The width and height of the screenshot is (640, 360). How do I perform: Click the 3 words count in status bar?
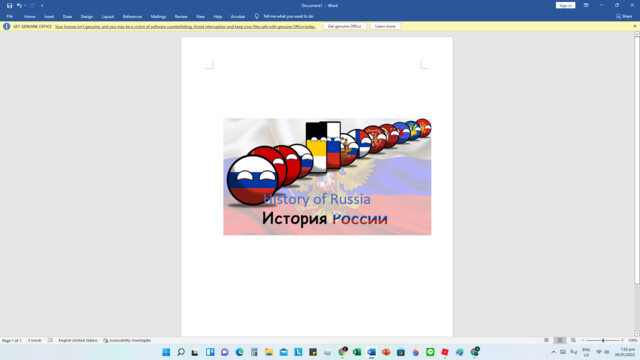coord(35,340)
